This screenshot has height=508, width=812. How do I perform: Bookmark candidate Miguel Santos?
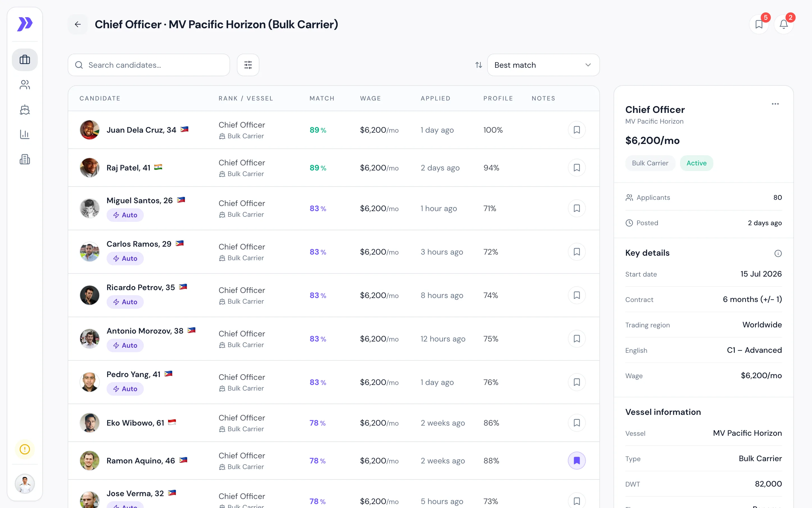(x=577, y=208)
